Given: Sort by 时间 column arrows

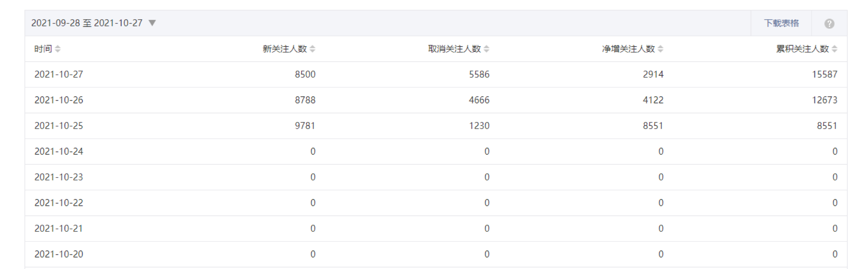Looking at the screenshot, I should [x=58, y=49].
